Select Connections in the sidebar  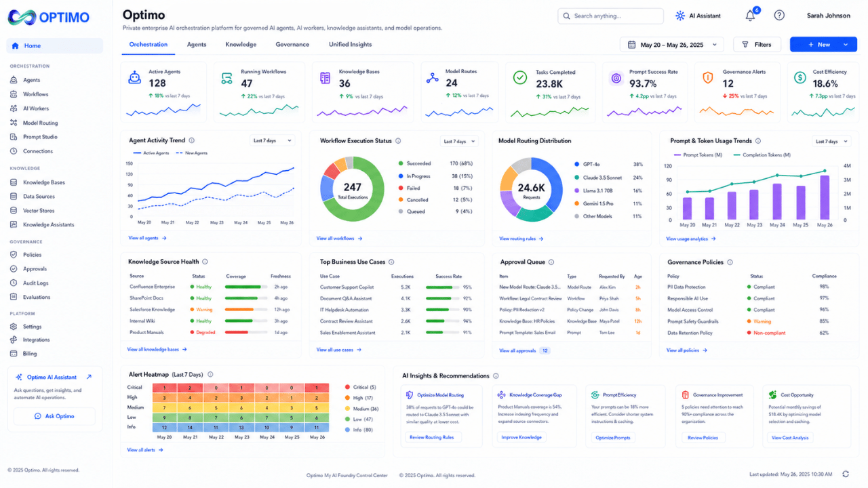(37, 151)
